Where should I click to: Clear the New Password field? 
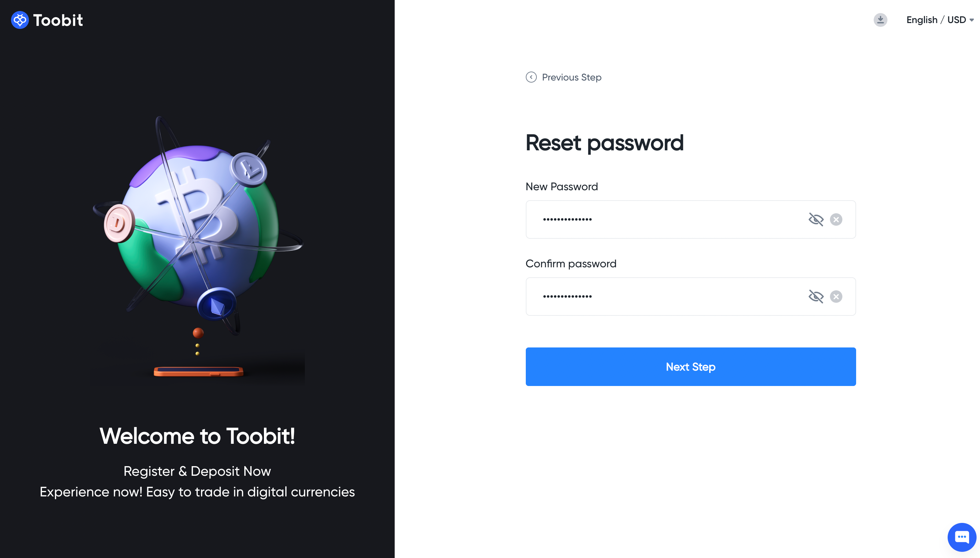835,219
